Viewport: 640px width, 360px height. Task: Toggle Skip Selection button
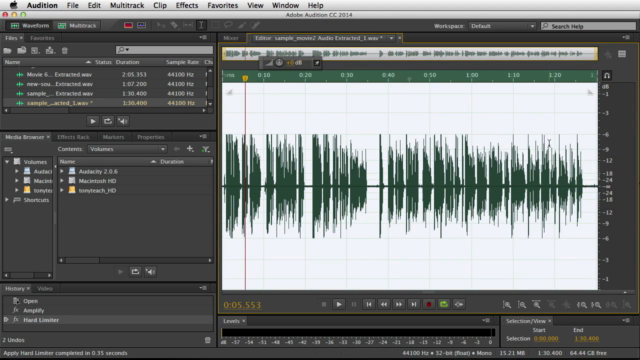tap(459, 304)
